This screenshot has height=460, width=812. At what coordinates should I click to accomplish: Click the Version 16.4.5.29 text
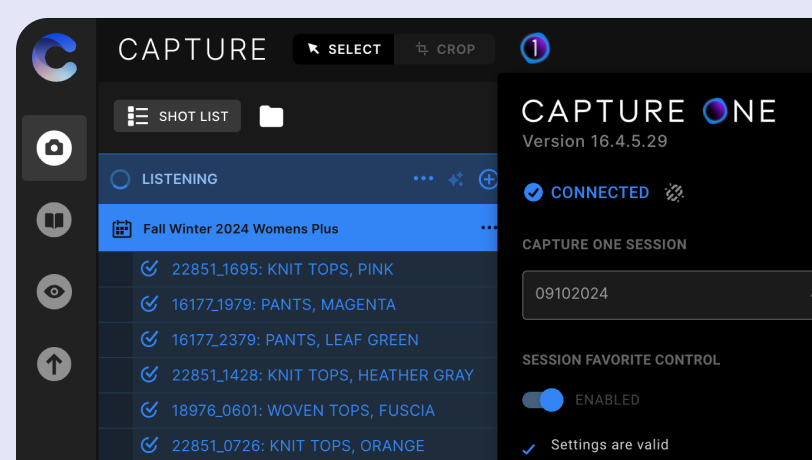tap(594, 141)
